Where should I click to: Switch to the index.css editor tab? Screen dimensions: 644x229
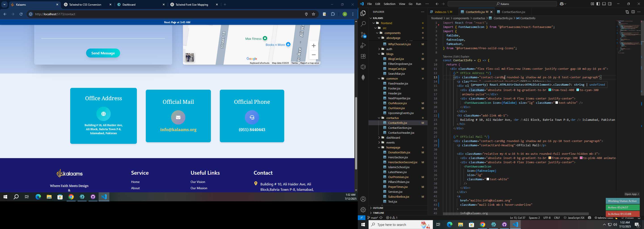pos(441,12)
